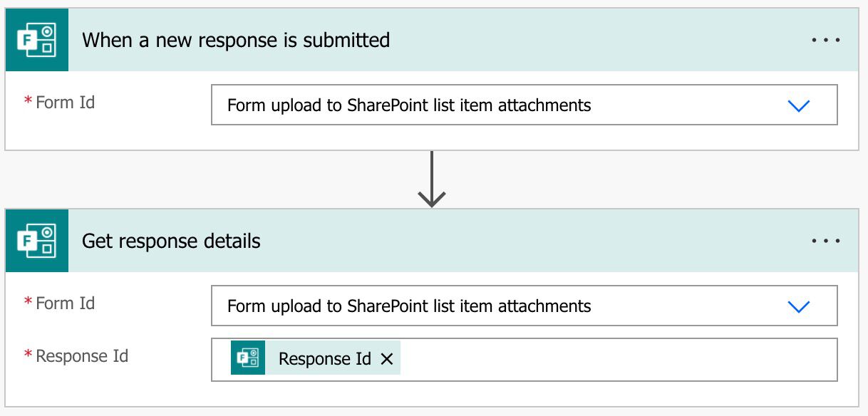The width and height of the screenshot is (868, 416).
Task: Open the ellipsis menu on the trigger step
Action: [x=825, y=40]
